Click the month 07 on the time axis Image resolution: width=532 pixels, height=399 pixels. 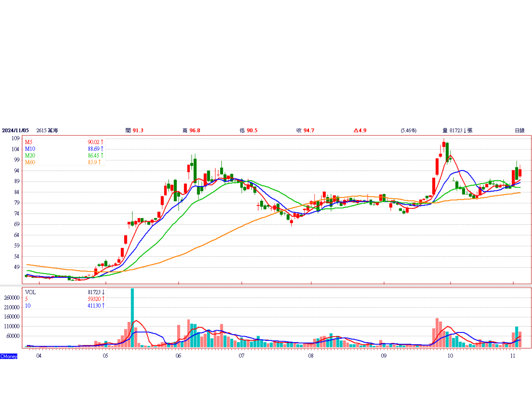coord(241,356)
